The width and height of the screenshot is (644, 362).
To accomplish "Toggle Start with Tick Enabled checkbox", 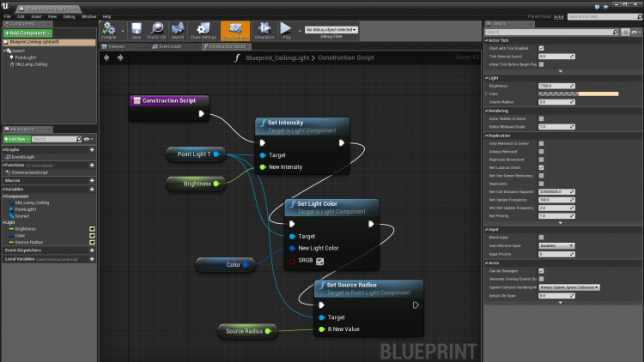I will [x=541, y=48].
